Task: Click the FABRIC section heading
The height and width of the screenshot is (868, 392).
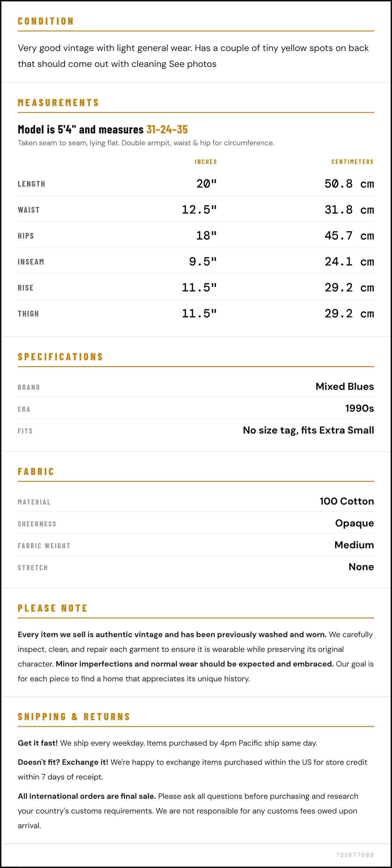Action: pos(36,471)
